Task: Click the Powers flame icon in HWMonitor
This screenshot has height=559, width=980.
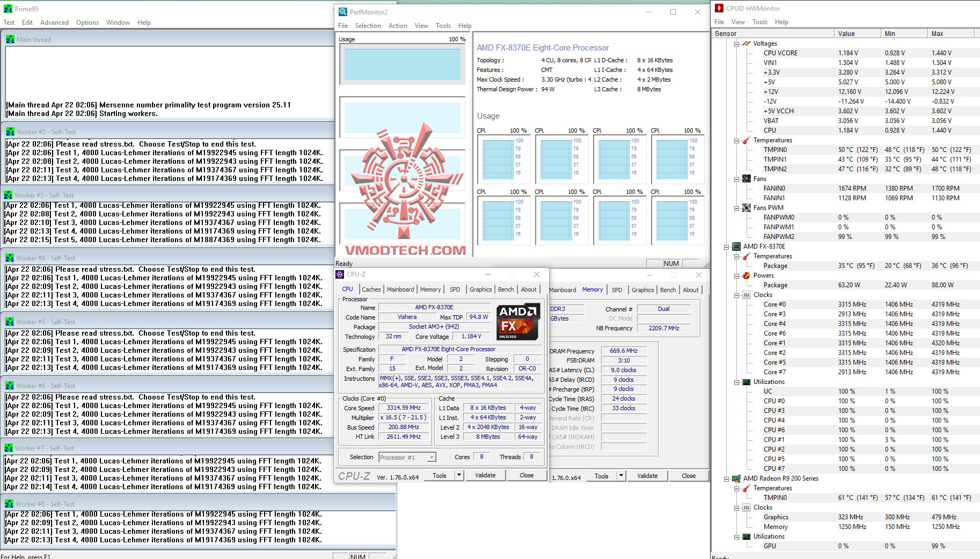Action: pyautogui.click(x=746, y=275)
